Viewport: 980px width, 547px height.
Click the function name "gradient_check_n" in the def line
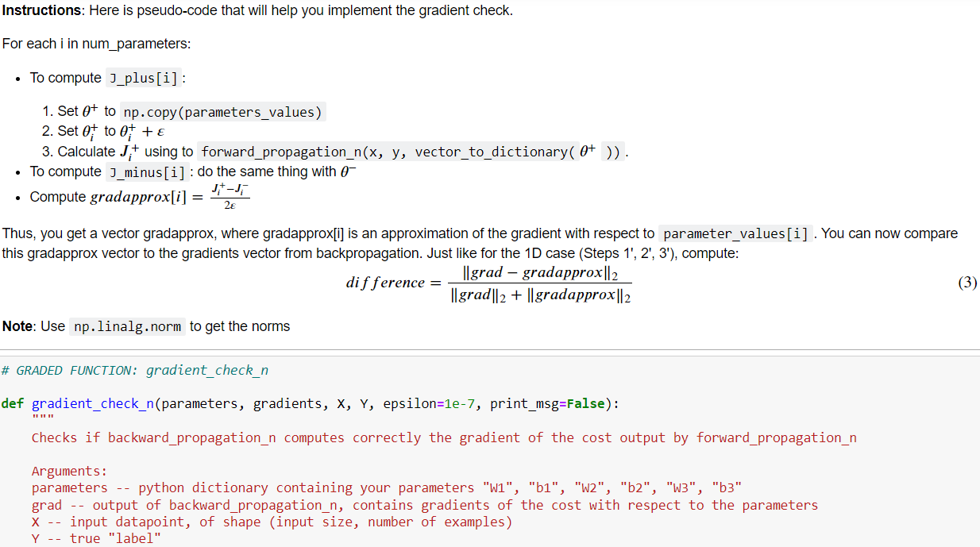(92, 403)
